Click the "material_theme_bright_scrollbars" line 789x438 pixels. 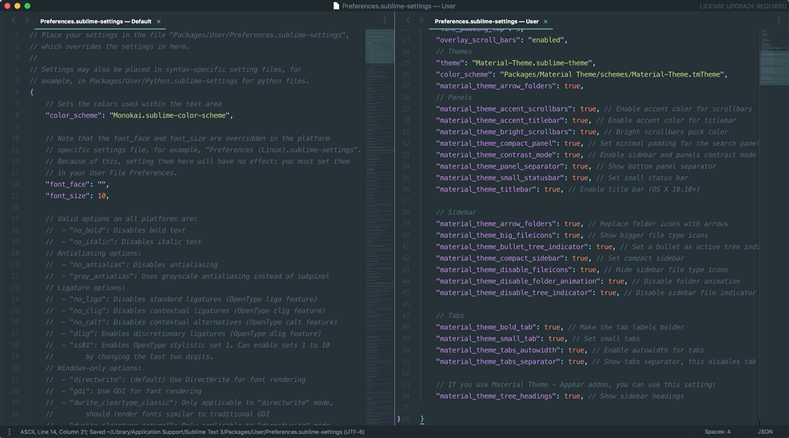coord(582,132)
